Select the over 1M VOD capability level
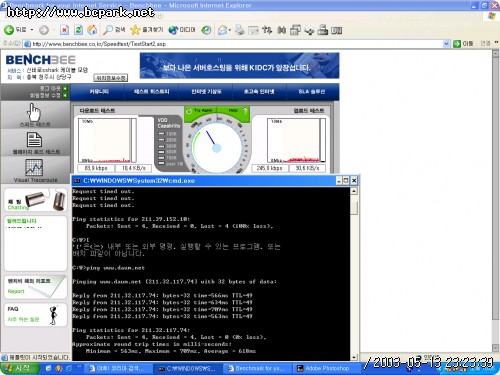The width and height of the screenshot is (500, 375). (170, 164)
